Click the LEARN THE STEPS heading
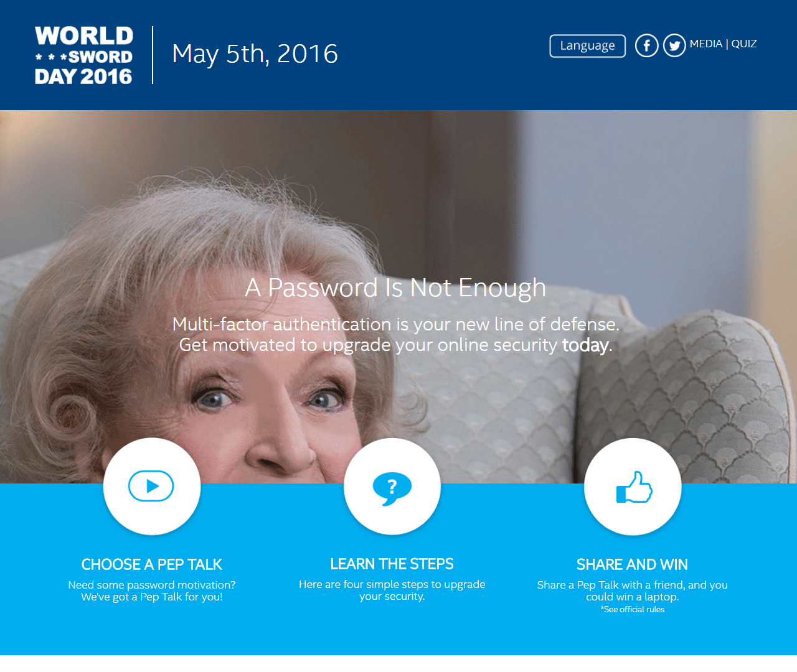Screen dimensions: 797x672 coord(392,564)
